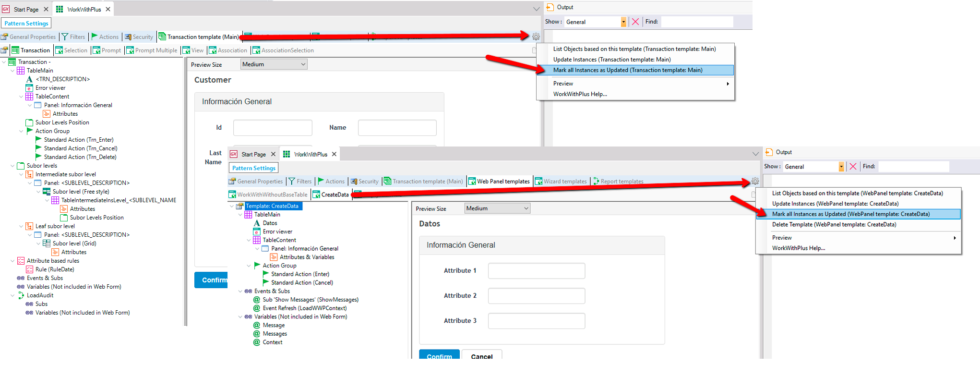This screenshot has height=365, width=980.
Task: Open Preview Size dropdown above Customer heading
Action: coord(274,64)
